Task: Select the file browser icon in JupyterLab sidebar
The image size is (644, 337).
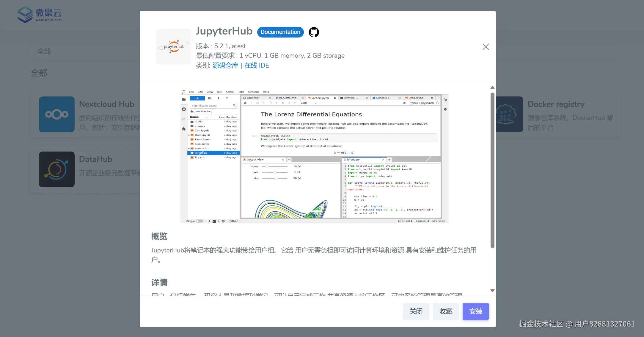Action: point(184,99)
